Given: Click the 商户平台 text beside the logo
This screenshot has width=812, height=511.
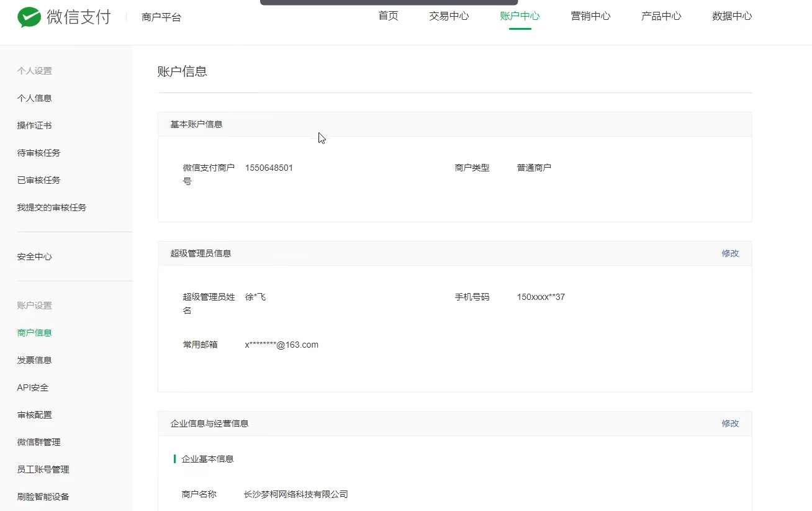Looking at the screenshot, I should [161, 17].
